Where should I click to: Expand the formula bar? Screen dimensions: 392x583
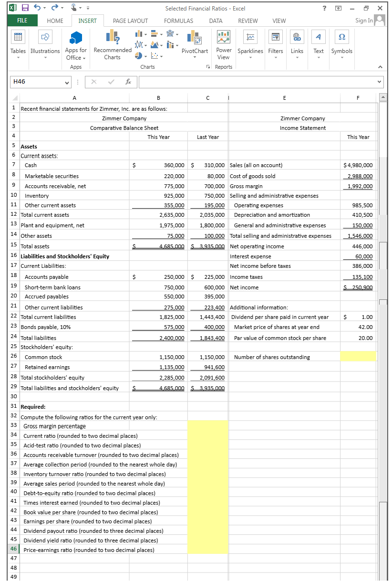380,82
